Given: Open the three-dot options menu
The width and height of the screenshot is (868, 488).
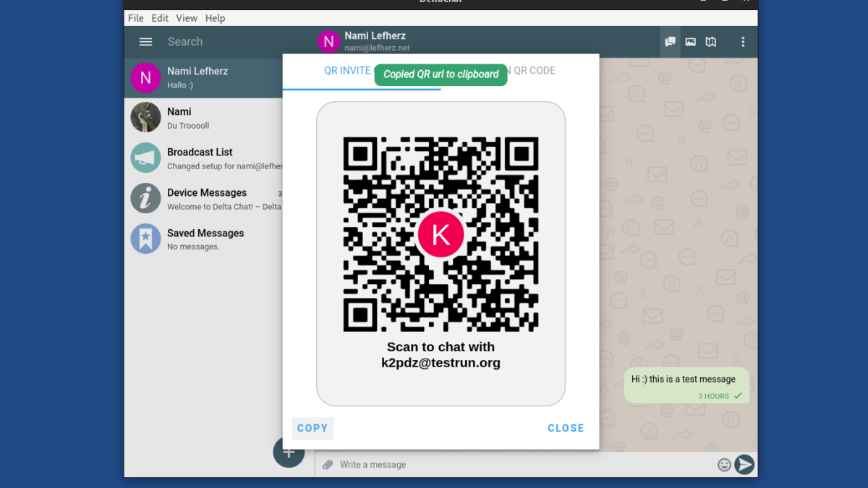Looking at the screenshot, I should [x=743, y=41].
